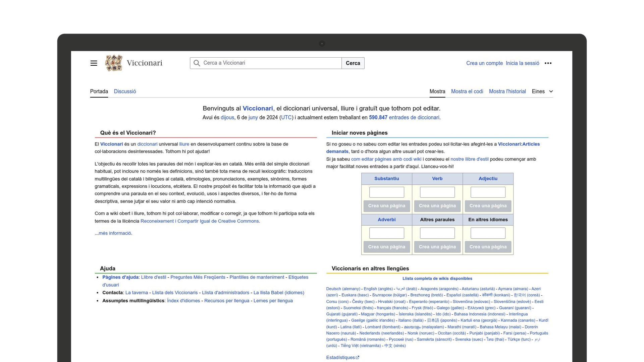Expand the Eines dropdown

[542, 92]
